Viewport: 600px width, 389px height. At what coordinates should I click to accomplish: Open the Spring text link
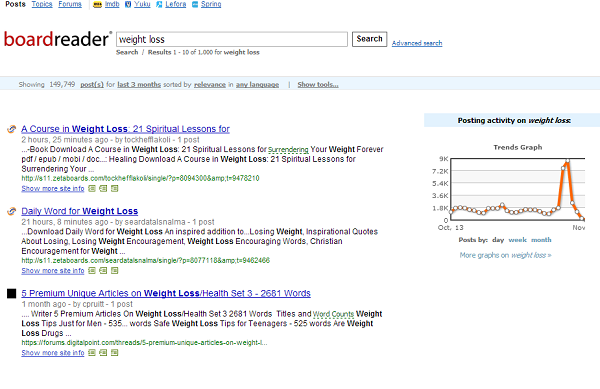point(211,4)
